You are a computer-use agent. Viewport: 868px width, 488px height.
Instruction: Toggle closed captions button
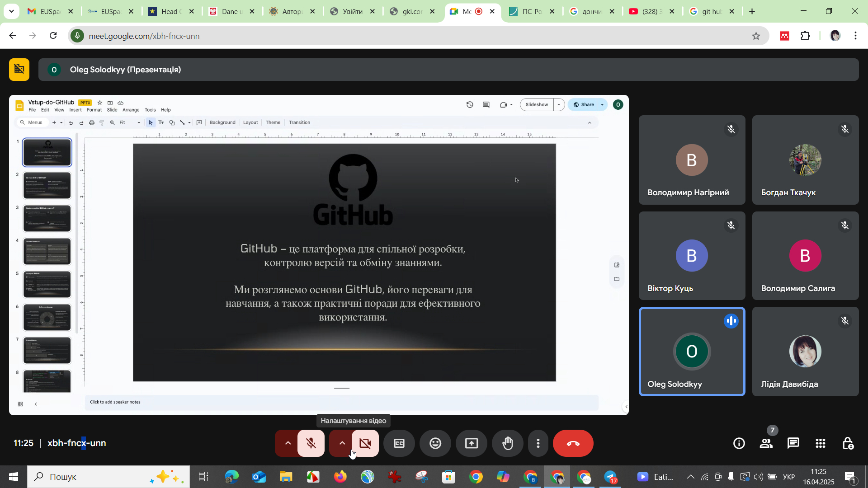pos(399,443)
